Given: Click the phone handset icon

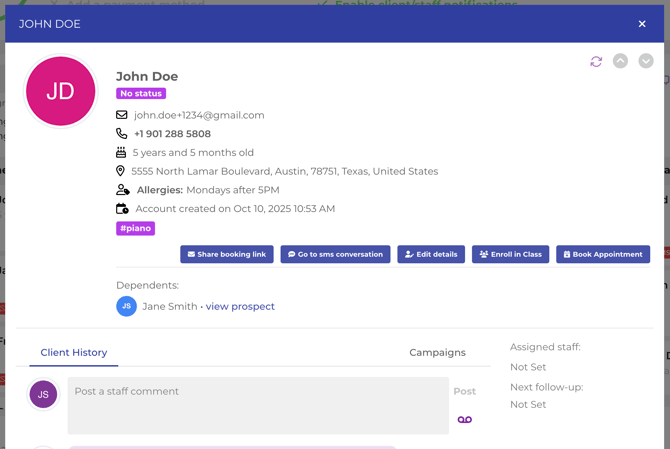Looking at the screenshot, I should click(122, 134).
